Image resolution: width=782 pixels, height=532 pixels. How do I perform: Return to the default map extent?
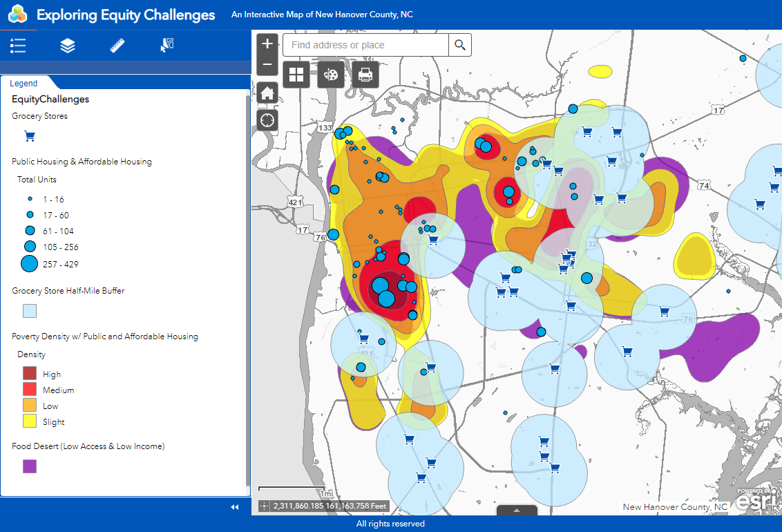pyautogui.click(x=267, y=93)
